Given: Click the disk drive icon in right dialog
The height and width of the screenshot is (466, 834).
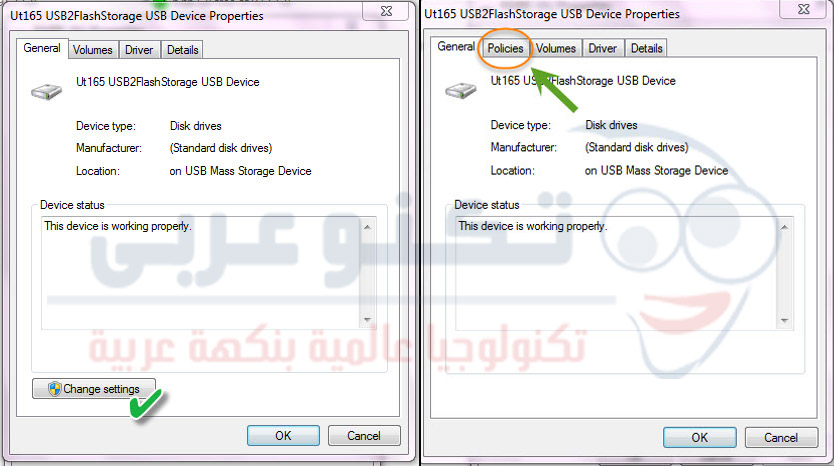Looking at the screenshot, I should tap(461, 90).
